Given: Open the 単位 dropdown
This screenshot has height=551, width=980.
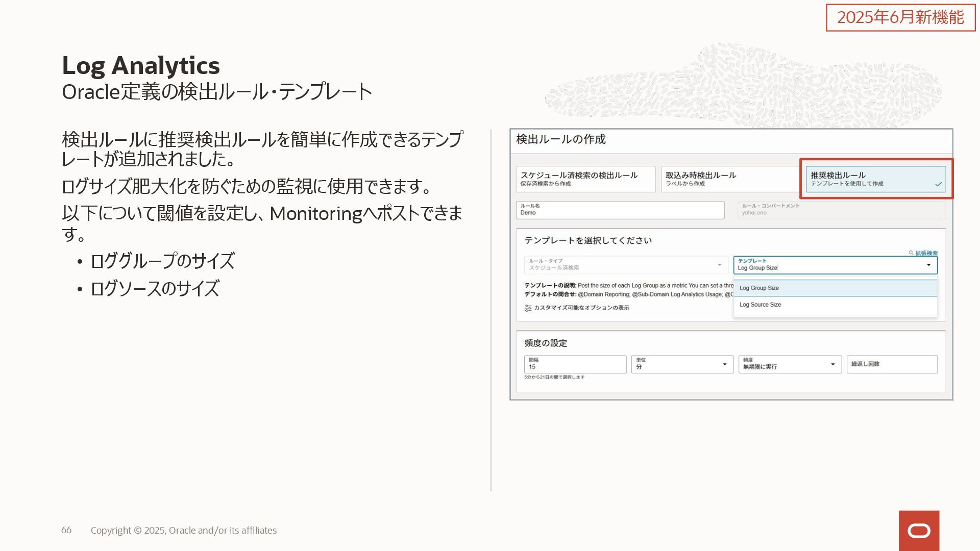Looking at the screenshot, I should click(x=682, y=364).
